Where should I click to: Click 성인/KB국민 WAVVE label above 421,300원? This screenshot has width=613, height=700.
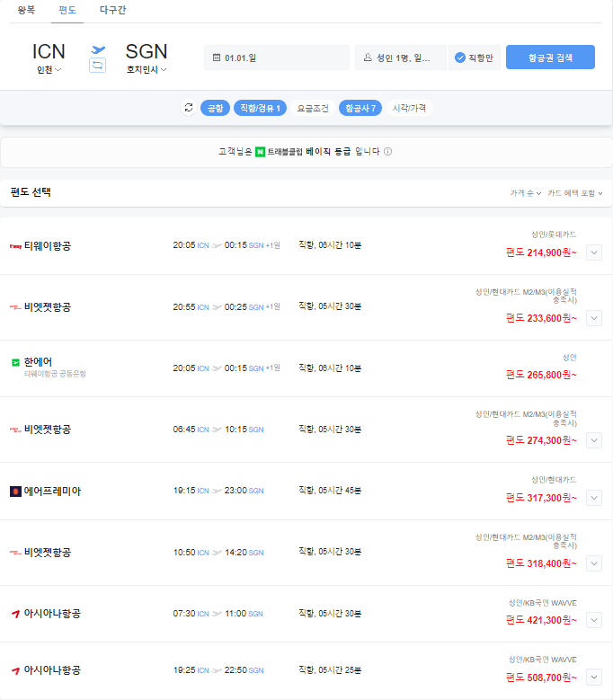pyautogui.click(x=543, y=603)
